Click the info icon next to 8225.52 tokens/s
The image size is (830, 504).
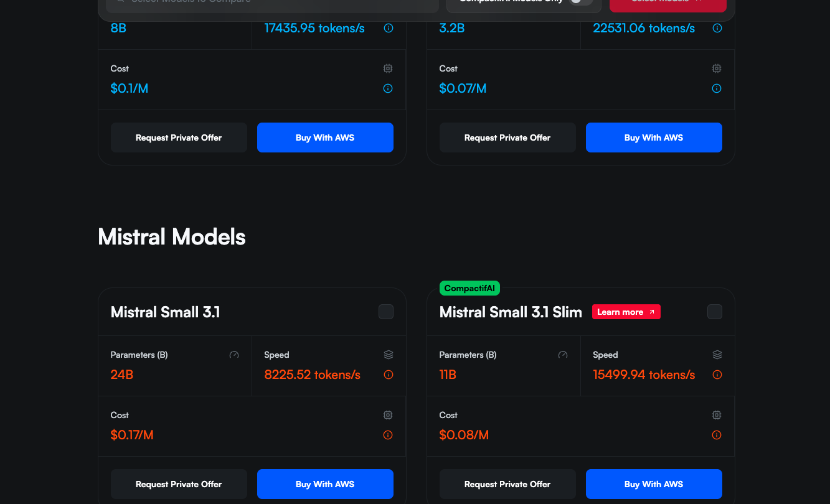tap(388, 375)
